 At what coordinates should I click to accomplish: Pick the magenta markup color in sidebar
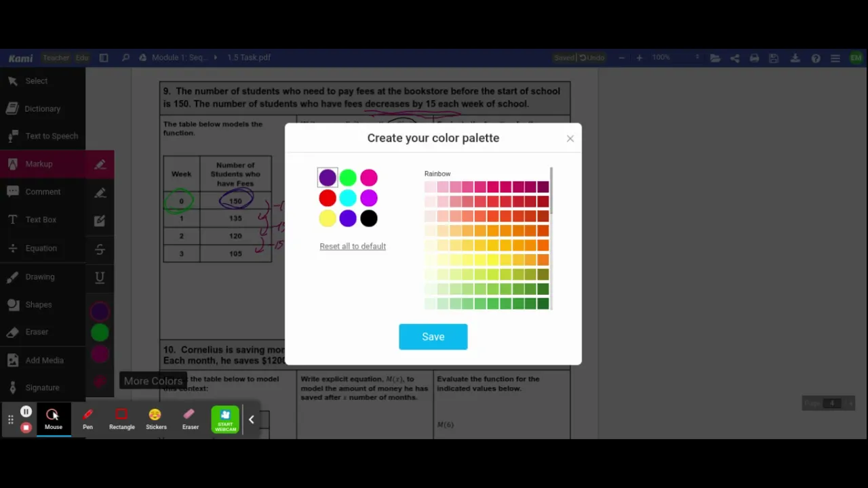coord(100,354)
